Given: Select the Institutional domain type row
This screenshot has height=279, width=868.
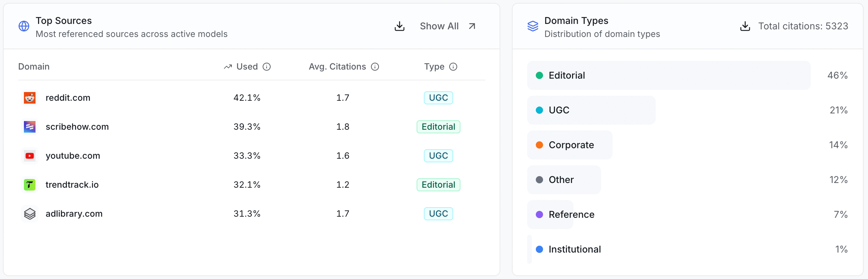Looking at the screenshot, I should click(x=688, y=249).
